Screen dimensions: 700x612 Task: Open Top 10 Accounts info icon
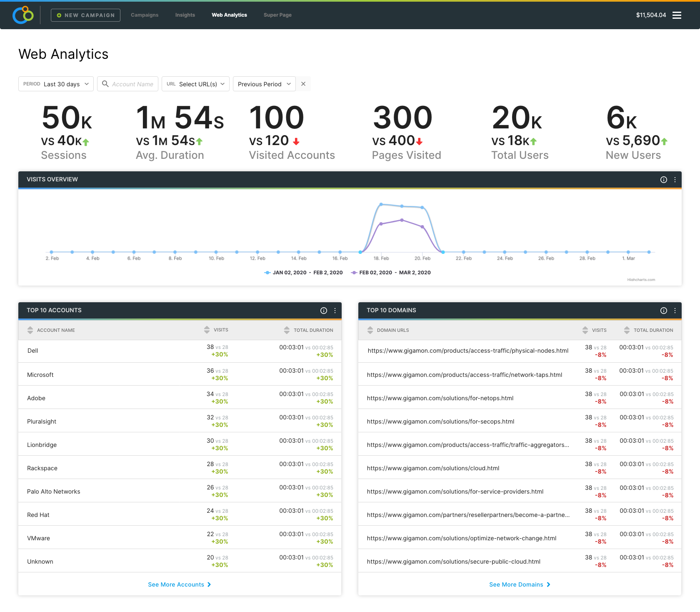tap(324, 311)
